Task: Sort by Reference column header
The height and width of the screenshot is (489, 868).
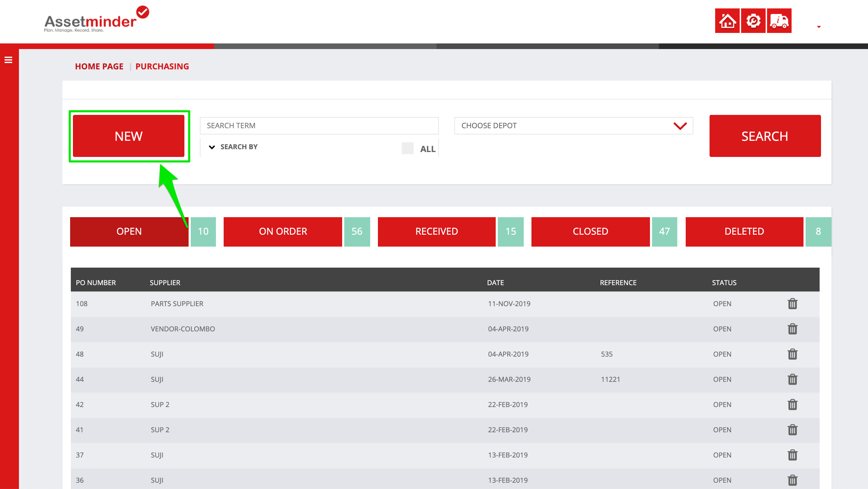Action: click(618, 283)
